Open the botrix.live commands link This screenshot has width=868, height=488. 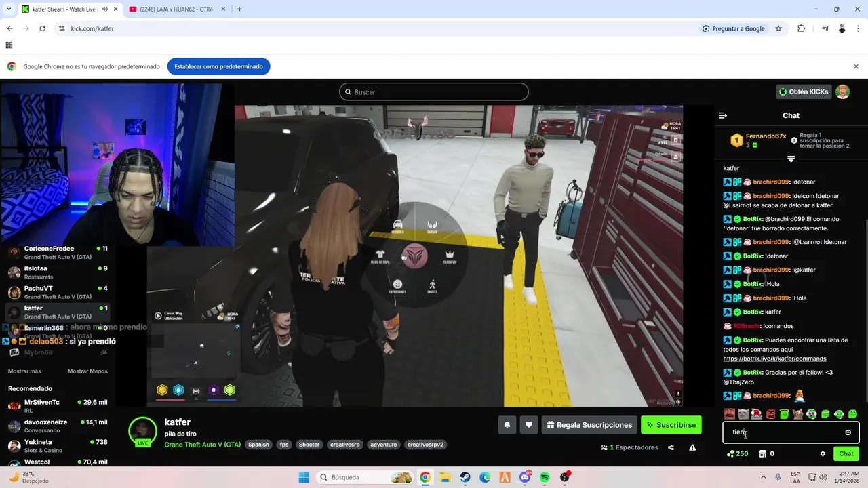[x=774, y=359]
